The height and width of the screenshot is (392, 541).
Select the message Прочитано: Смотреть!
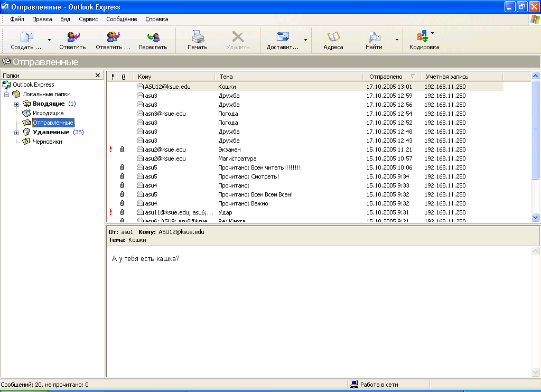[305, 176]
